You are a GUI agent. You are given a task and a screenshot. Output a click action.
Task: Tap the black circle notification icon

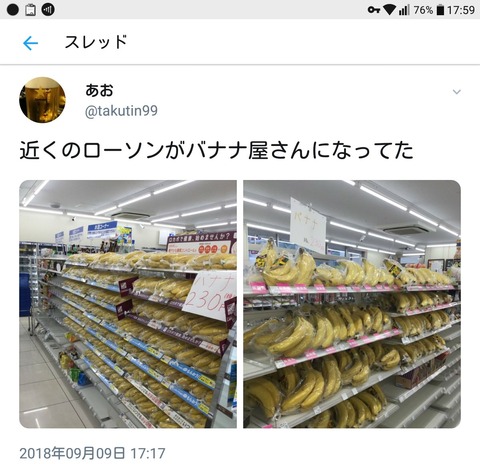coord(12,10)
